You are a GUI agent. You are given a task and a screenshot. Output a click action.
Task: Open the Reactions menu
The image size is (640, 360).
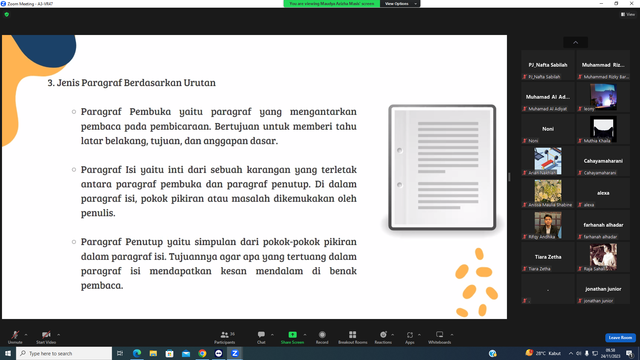pyautogui.click(x=383, y=337)
